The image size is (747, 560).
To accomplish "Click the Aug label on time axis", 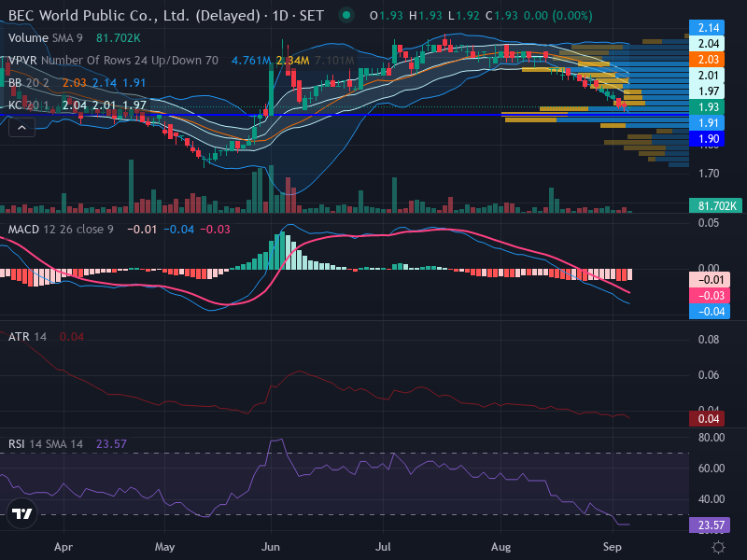I will coord(500,547).
